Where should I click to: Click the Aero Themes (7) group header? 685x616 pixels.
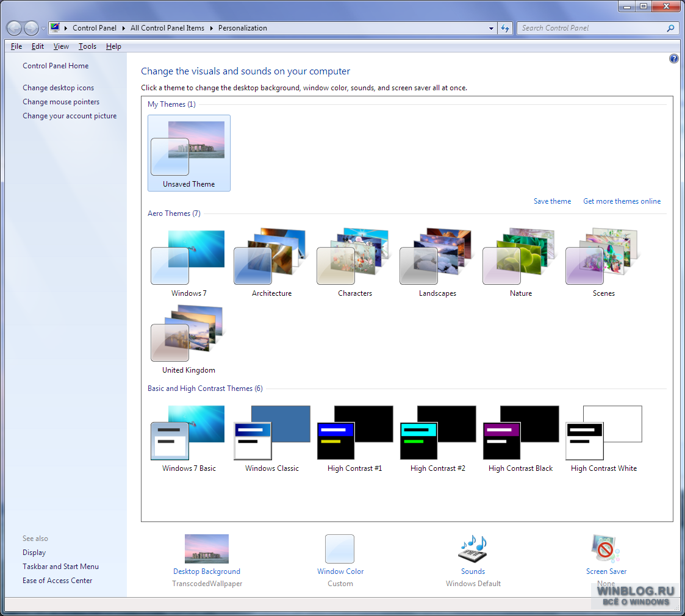point(174,213)
